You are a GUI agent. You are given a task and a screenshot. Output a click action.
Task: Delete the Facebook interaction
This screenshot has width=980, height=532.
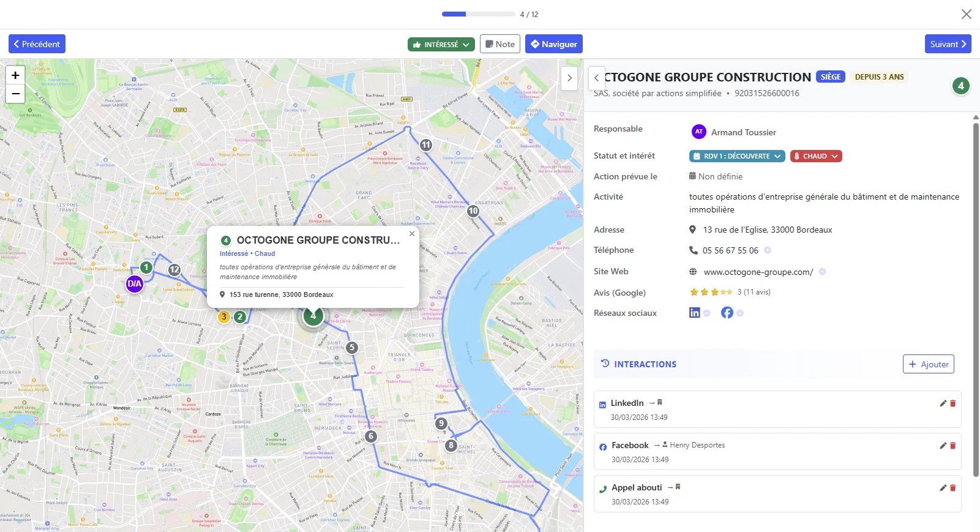point(953,446)
